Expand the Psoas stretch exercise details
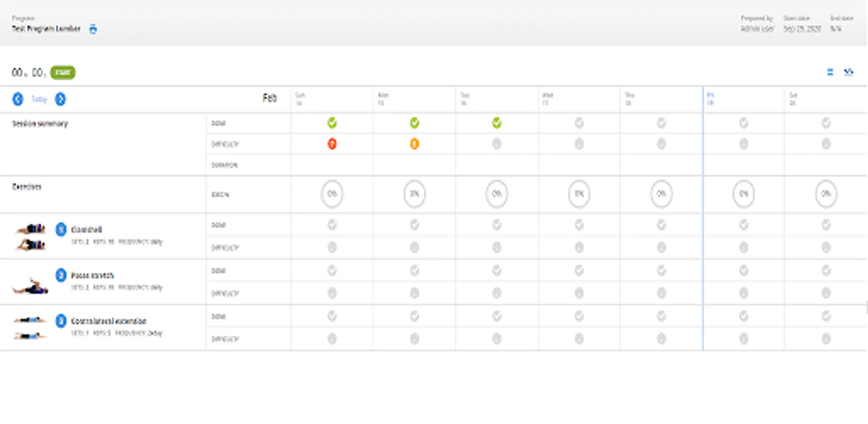Viewport: 868px width, 424px height. click(61, 275)
